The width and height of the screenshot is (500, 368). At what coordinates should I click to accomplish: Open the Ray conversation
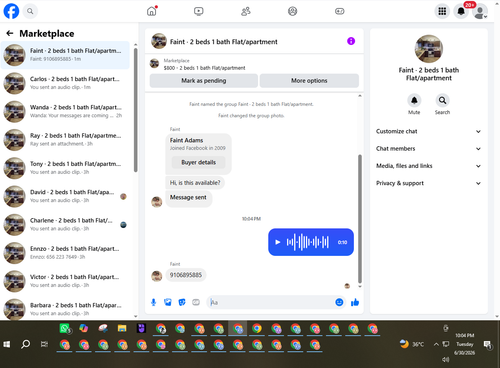pyautogui.click(x=65, y=140)
